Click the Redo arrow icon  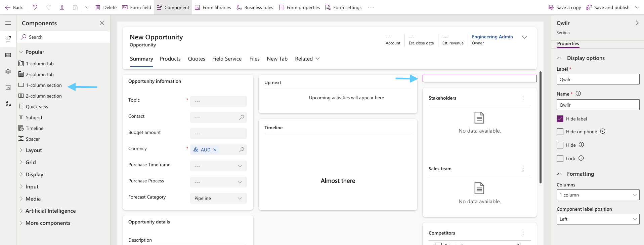click(x=48, y=7)
